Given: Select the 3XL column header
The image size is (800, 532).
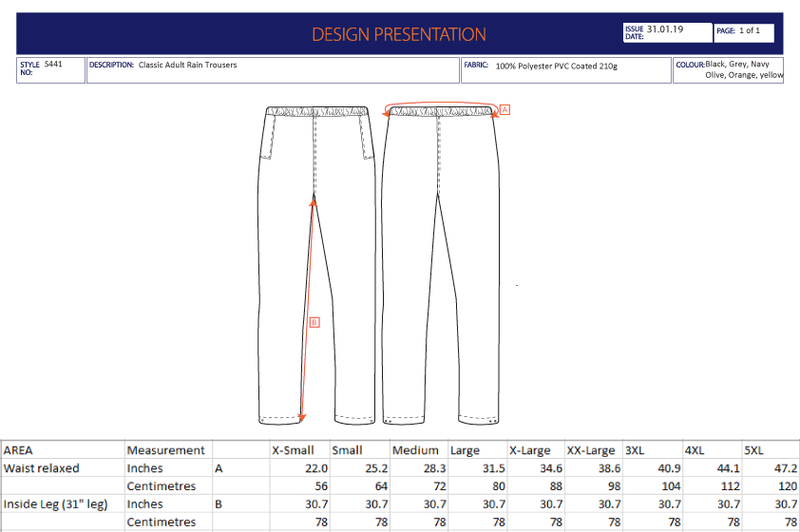Looking at the screenshot, I should 635,450.
